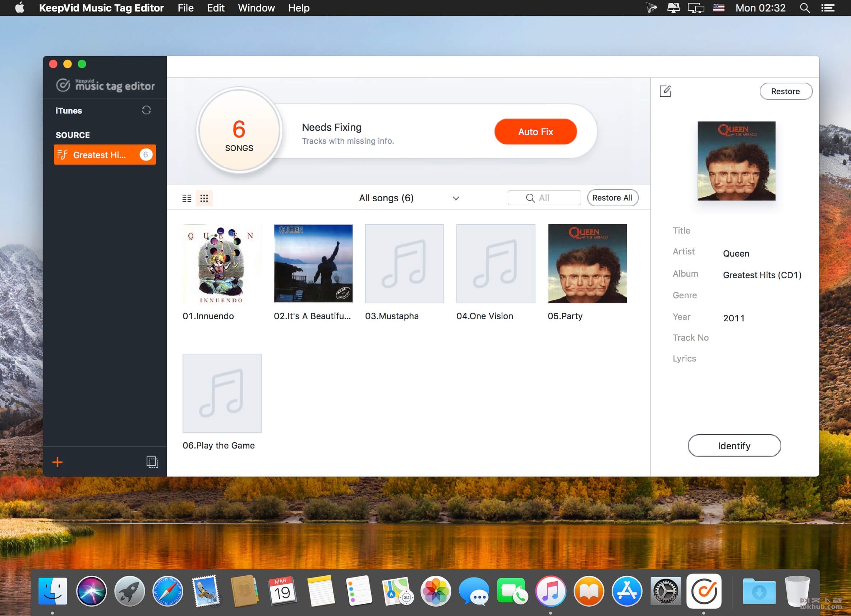851x616 pixels.
Task: Open Reminders from the dock
Action: (x=359, y=591)
